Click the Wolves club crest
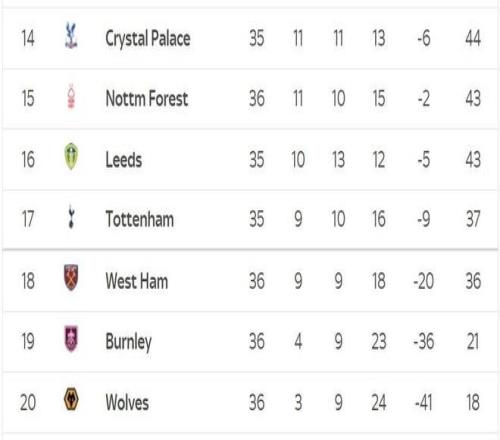 click(x=71, y=399)
